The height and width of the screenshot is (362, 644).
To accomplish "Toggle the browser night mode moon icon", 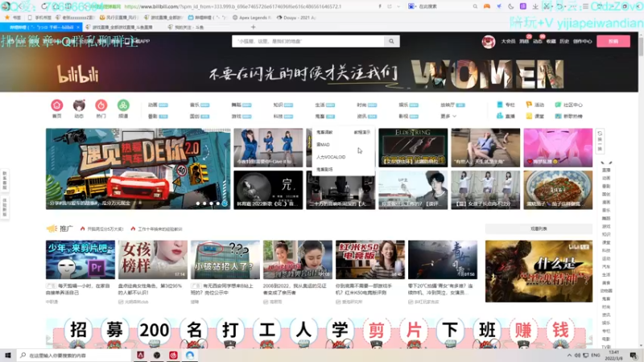I will 511,6.
